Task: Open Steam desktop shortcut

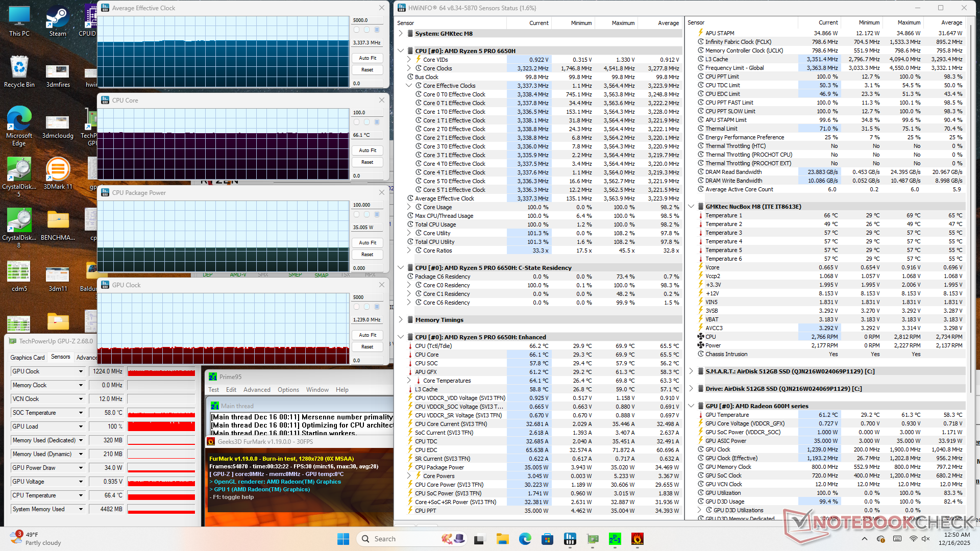Action: [x=58, y=20]
